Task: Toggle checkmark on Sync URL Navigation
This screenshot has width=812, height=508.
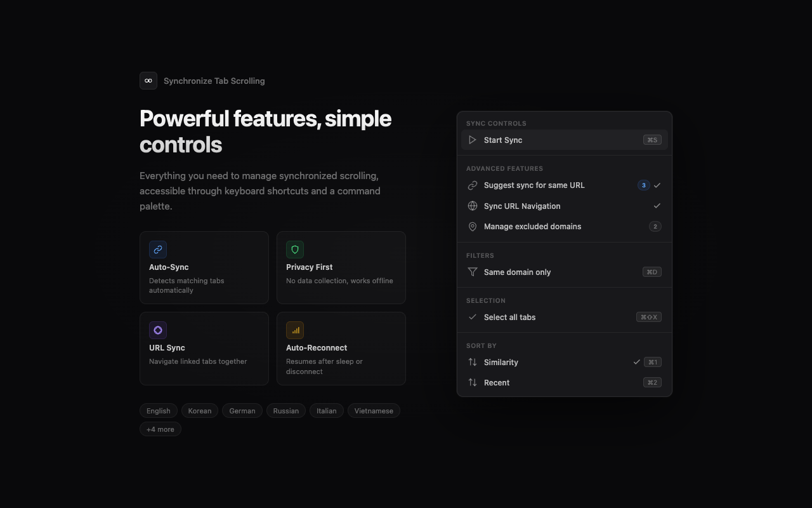Action: click(657, 206)
